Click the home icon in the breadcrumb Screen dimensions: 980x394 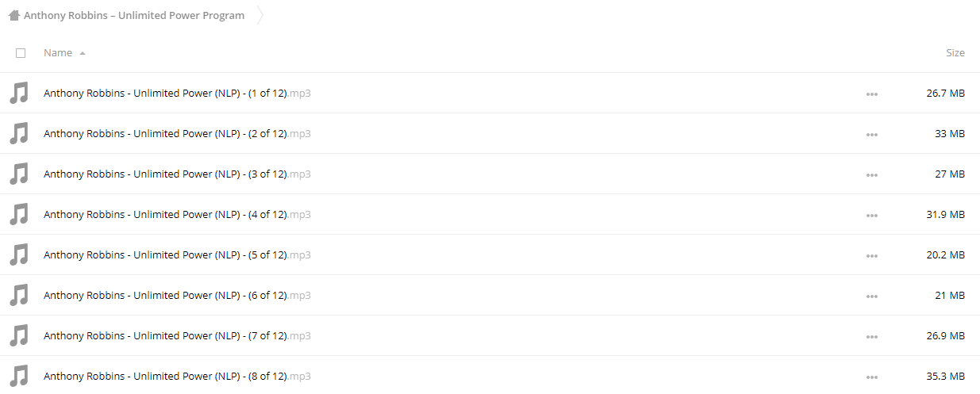pos(13,15)
